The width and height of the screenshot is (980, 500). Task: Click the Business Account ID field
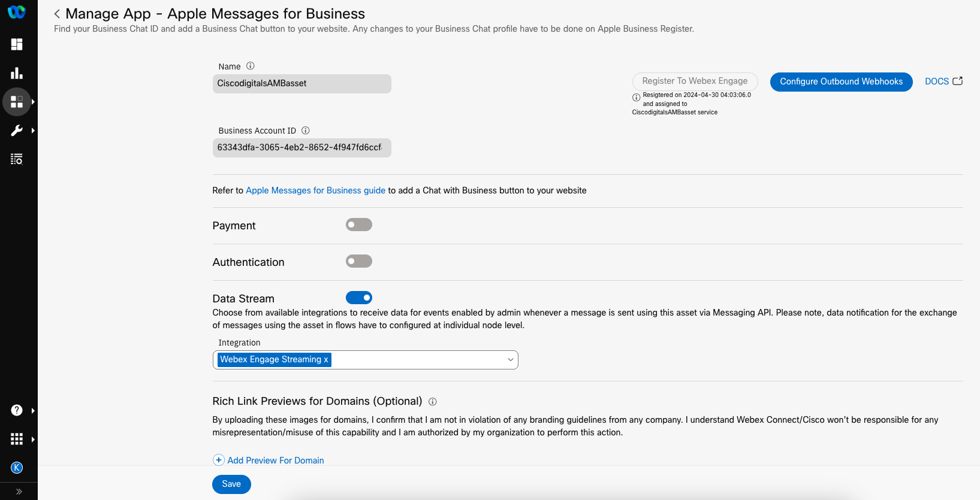[x=302, y=148]
